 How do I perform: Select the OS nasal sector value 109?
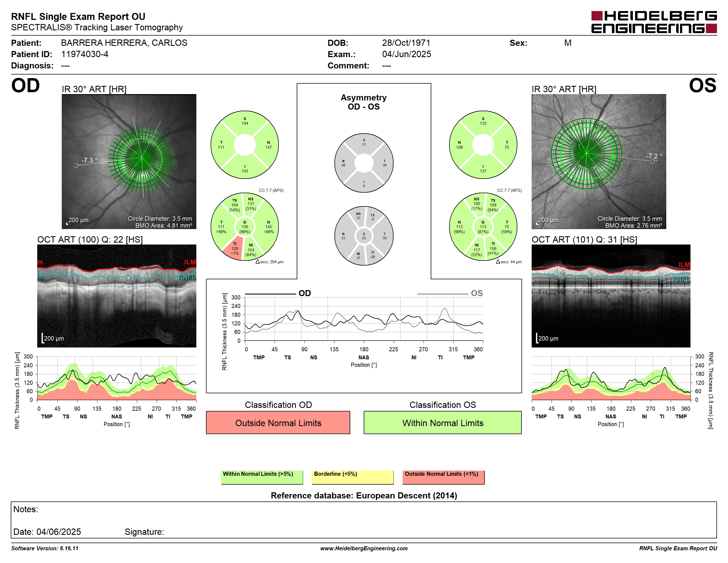pos(459,145)
